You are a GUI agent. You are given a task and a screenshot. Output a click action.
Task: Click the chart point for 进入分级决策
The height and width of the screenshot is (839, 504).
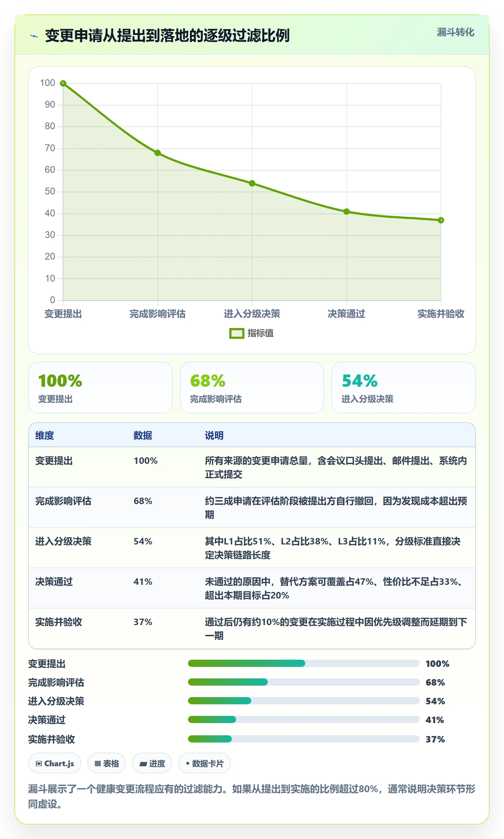tap(252, 183)
